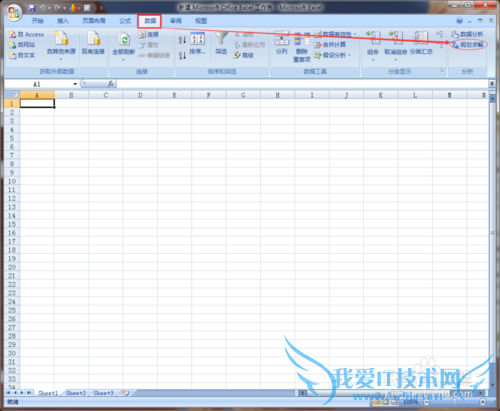500x411 pixels.
Task: Click the Select All corner button
Action: click(12, 95)
